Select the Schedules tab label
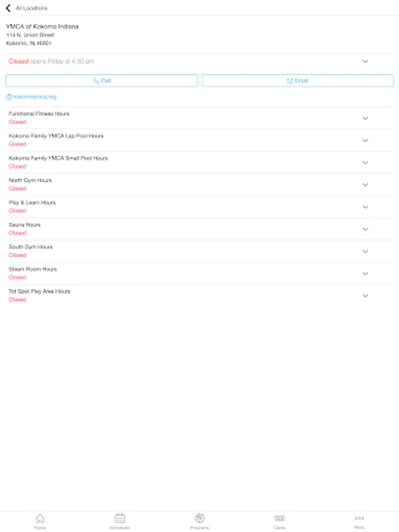The width and height of the screenshot is (399, 532). pyautogui.click(x=120, y=528)
